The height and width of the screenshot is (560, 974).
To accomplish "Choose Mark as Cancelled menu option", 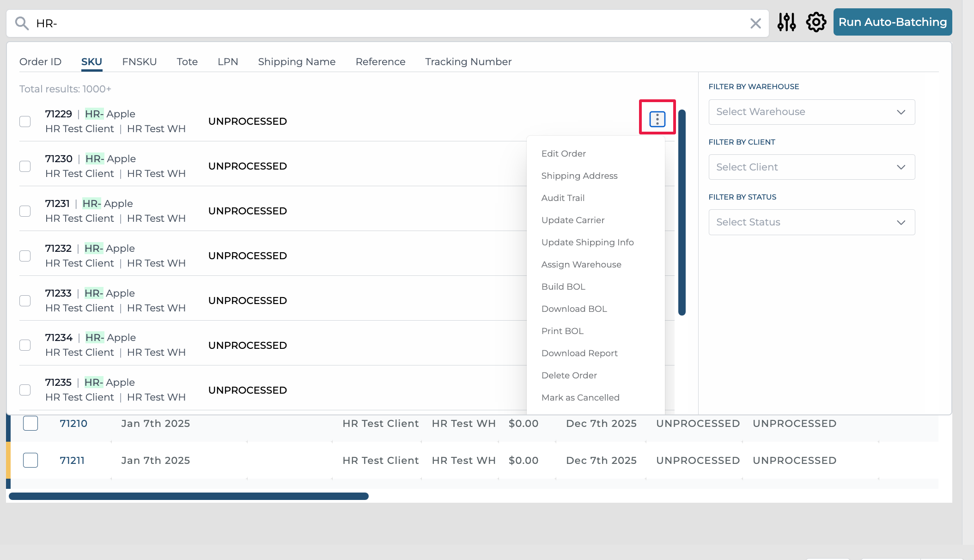I will point(580,397).
